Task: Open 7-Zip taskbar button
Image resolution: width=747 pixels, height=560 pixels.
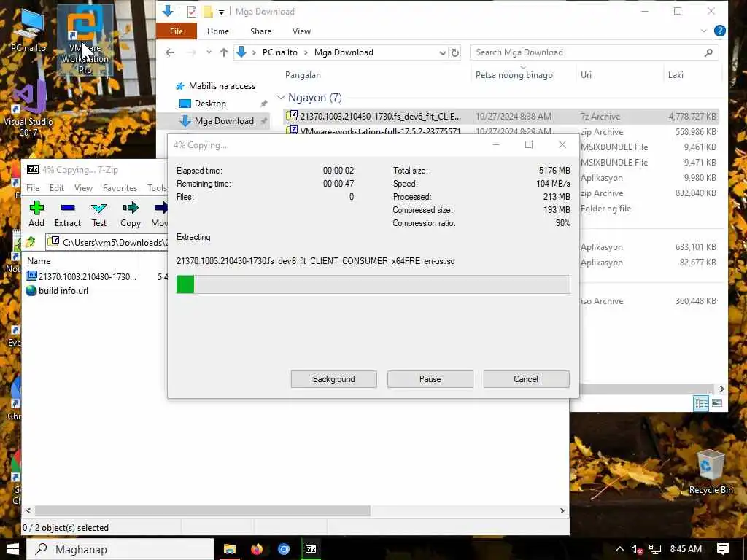Action: [x=311, y=549]
